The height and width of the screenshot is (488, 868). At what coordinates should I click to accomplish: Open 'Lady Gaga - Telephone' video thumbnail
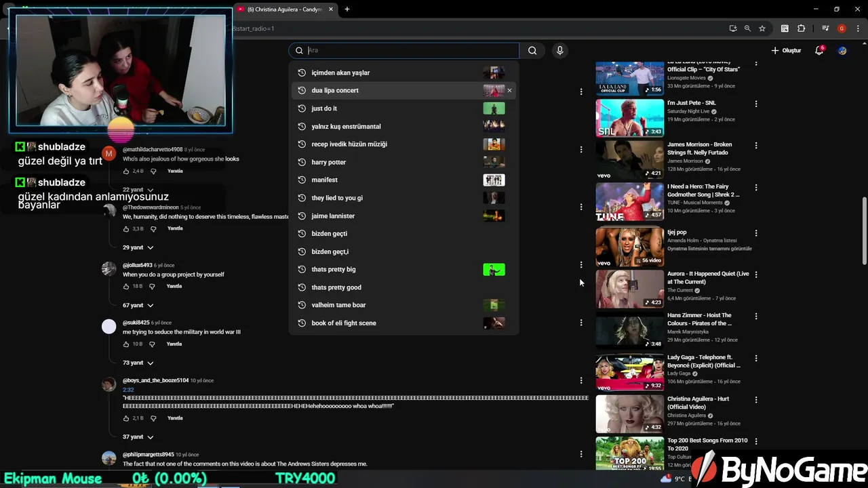[x=630, y=373]
